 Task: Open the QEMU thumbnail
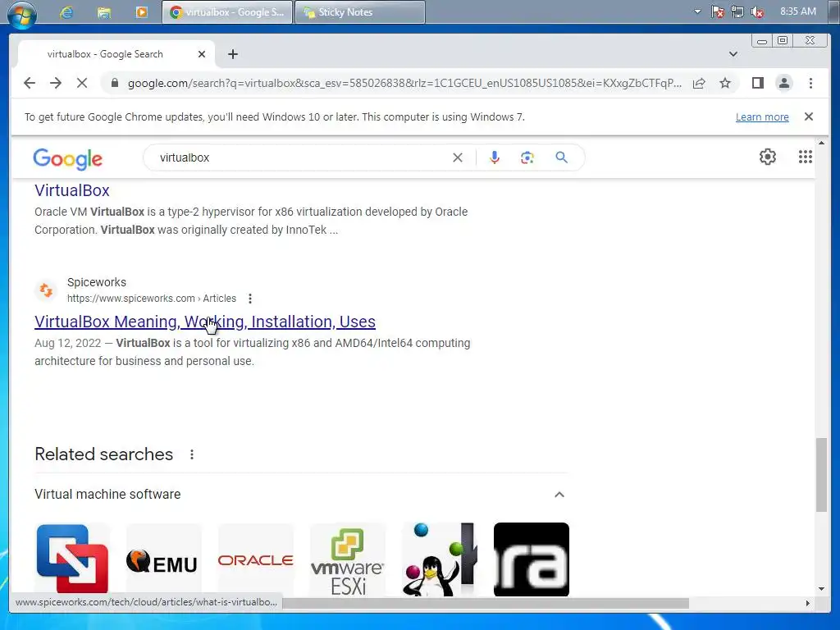click(x=163, y=559)
